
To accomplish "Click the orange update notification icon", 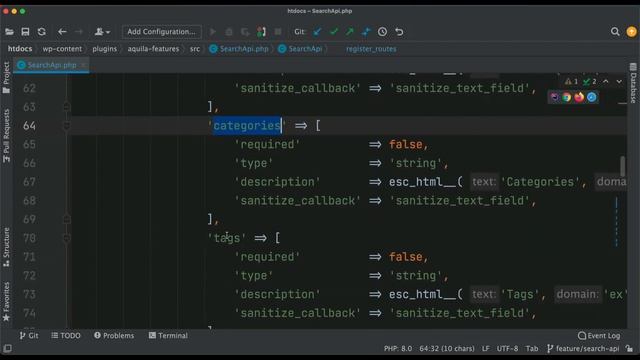I will click(631, 32).
